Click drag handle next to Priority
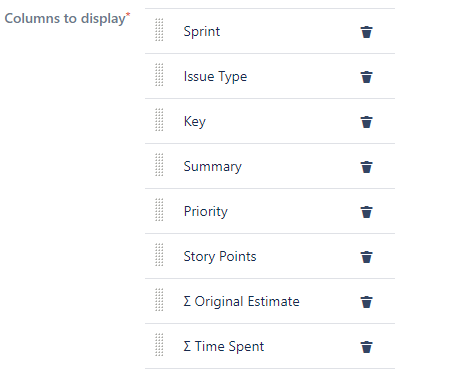 159,210
